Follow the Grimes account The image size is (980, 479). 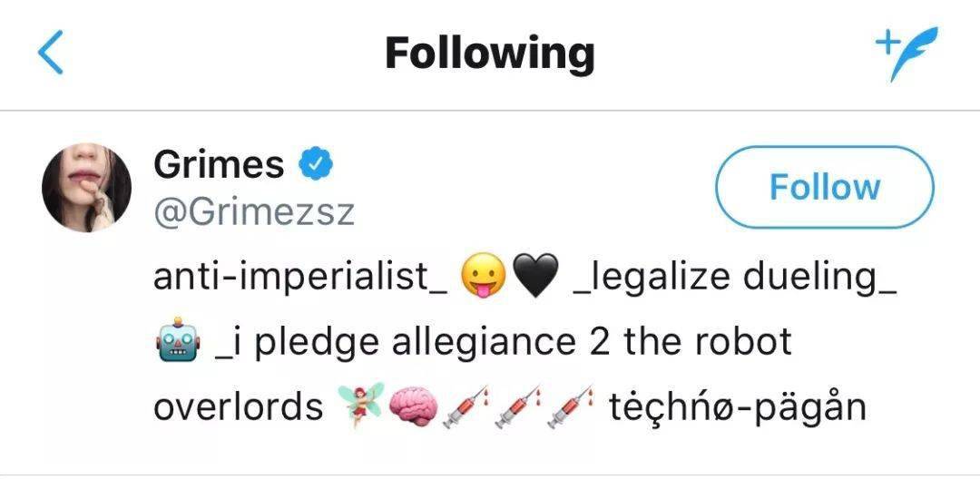coord(824,187)
